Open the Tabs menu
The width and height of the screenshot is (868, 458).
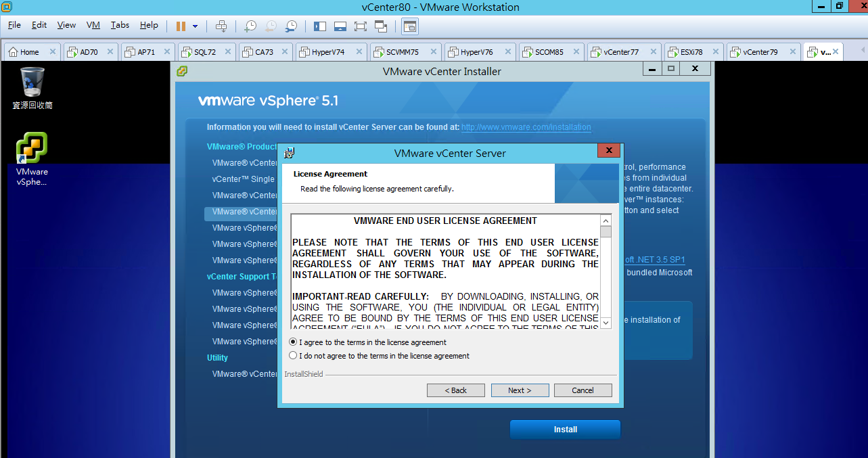pos(120,25)
